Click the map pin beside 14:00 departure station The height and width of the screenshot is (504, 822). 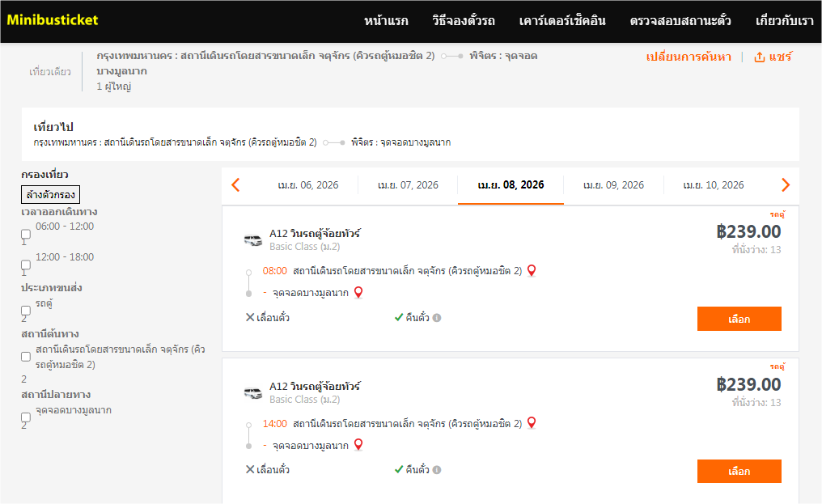(x=532, y=422)
